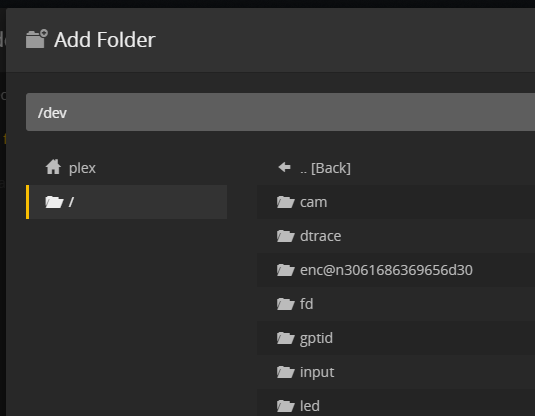
Task: Click the back arrow icon
Action: pyautogui.click(x=285, y=167)
